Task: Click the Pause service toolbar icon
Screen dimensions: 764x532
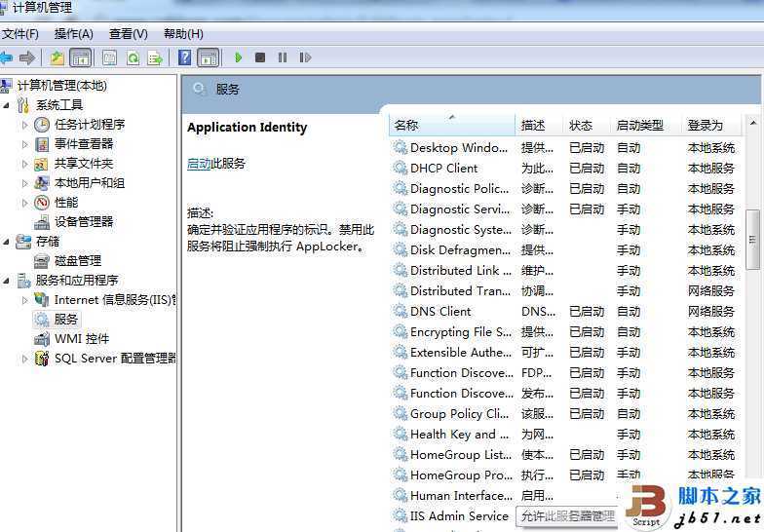Action: (x=283, y=57)
